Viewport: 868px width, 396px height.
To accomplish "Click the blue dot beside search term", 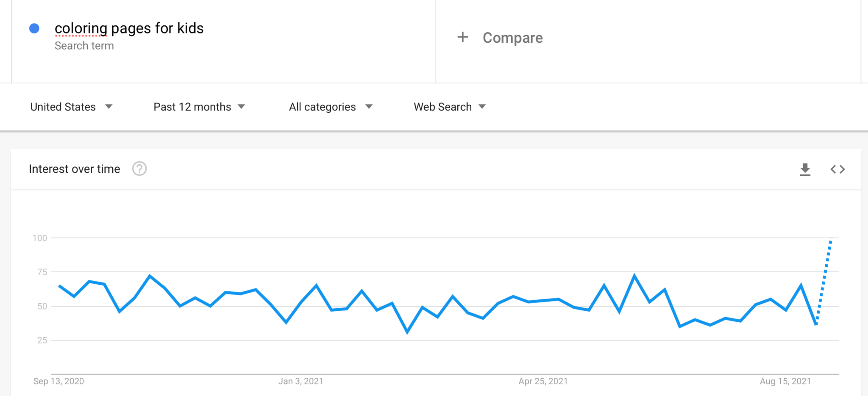I will [x=34, y=28].
